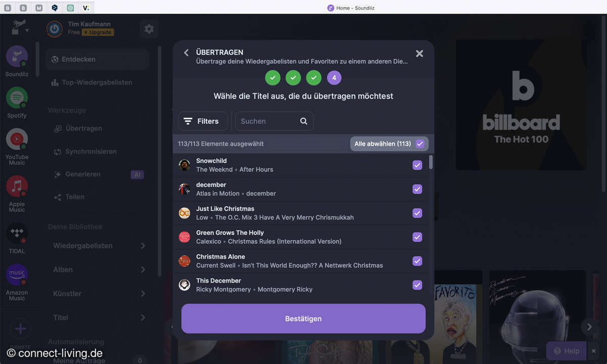Click the user avatar power icon
Image resolution: width=607 pixels, height=364 pixels.
point(55,29)
